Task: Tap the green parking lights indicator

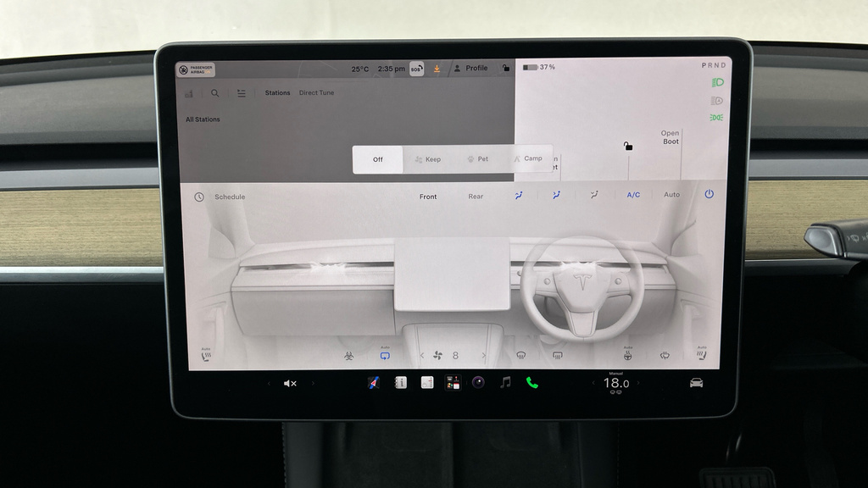Action: [716, 117]
